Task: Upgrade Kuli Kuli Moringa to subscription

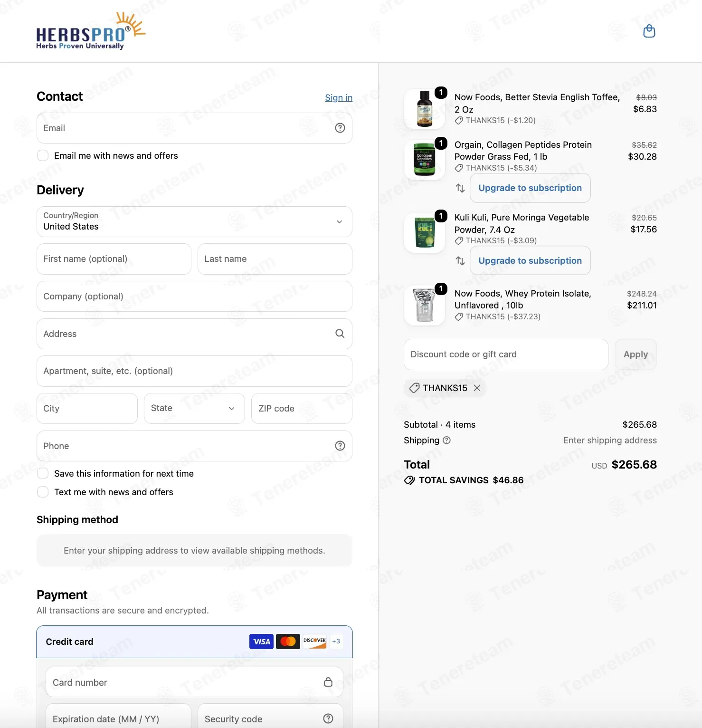Action: (x=530, y=260)
